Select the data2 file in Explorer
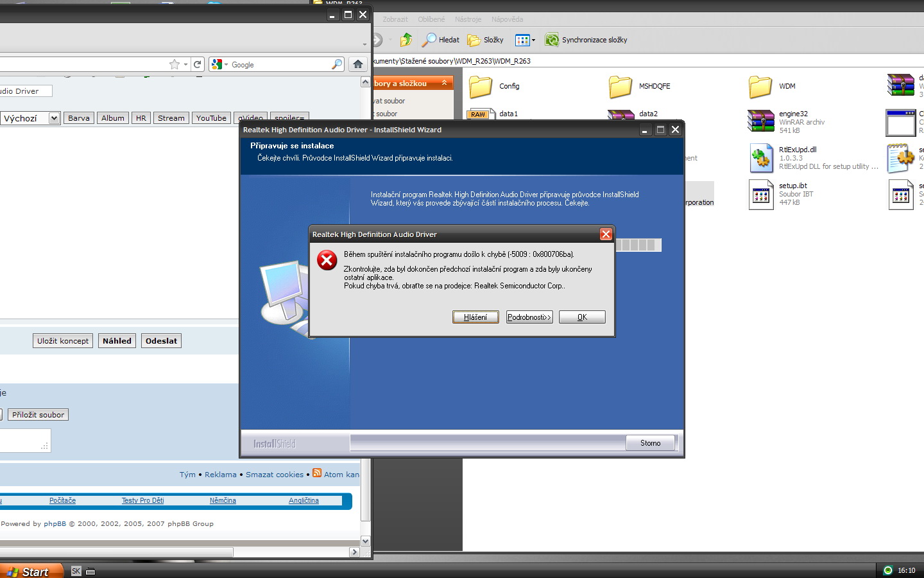The height and width of the screenshot is (578, 924). coord(633,114)
